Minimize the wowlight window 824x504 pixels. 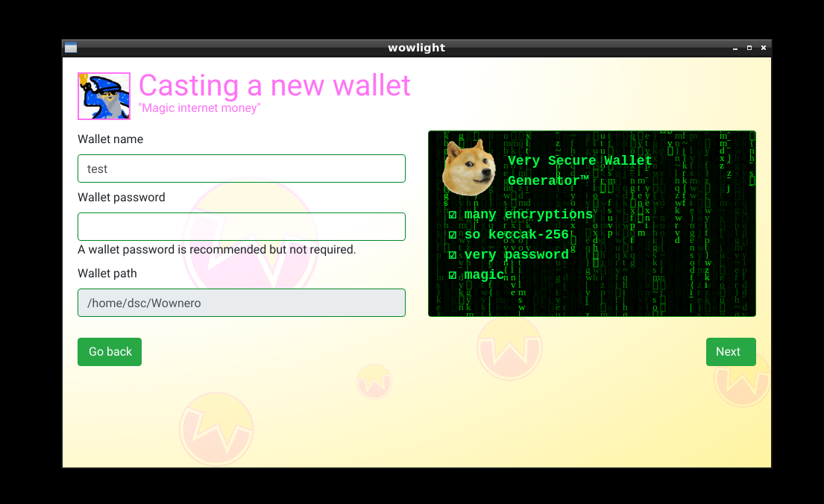735,48
